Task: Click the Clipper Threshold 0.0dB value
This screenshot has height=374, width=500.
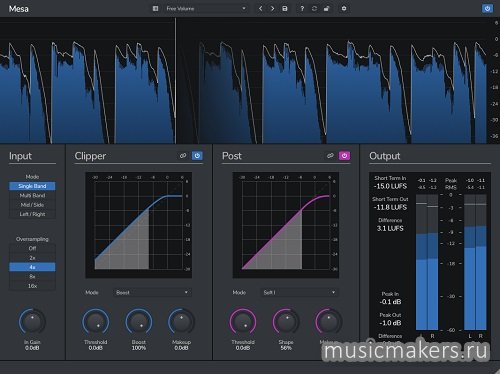Action: tap(96, 348)
